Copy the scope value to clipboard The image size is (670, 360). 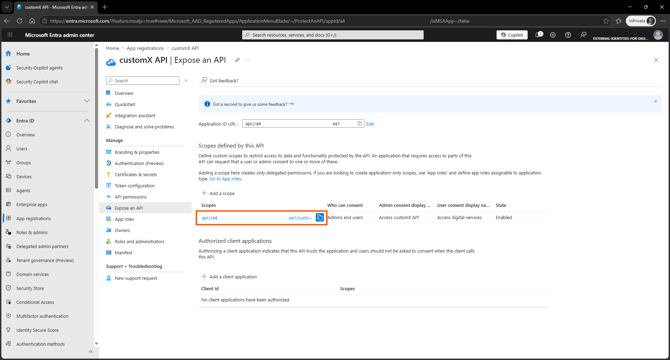point(320,217)
